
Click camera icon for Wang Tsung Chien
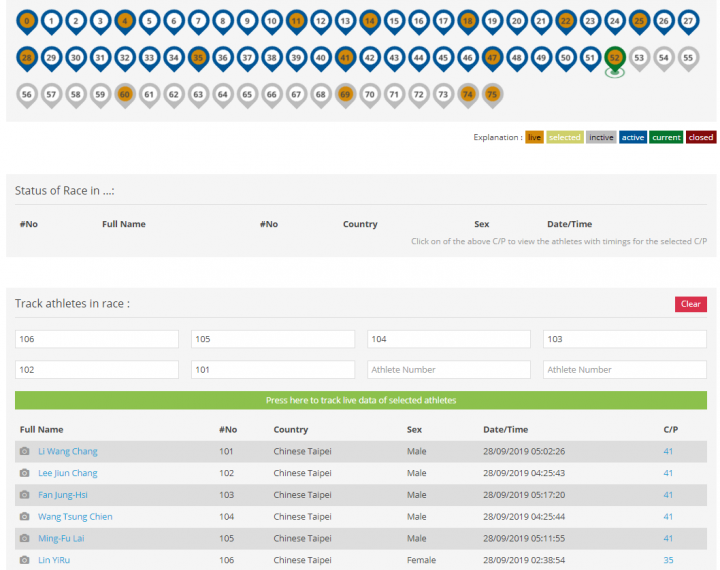(x=24, y=517)
